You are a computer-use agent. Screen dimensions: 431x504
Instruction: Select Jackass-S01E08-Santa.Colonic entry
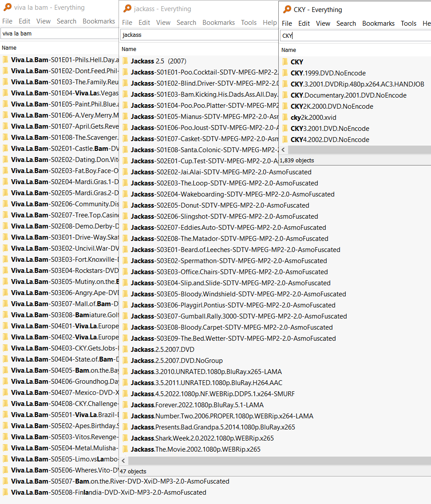[x=205, y=150]
